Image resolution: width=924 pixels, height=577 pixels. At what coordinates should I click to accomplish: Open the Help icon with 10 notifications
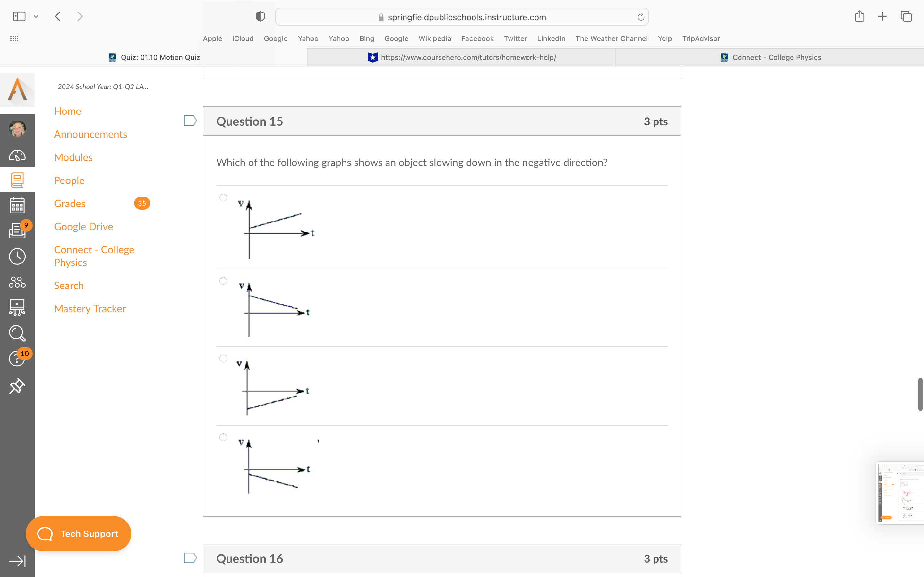pos(17,358)
